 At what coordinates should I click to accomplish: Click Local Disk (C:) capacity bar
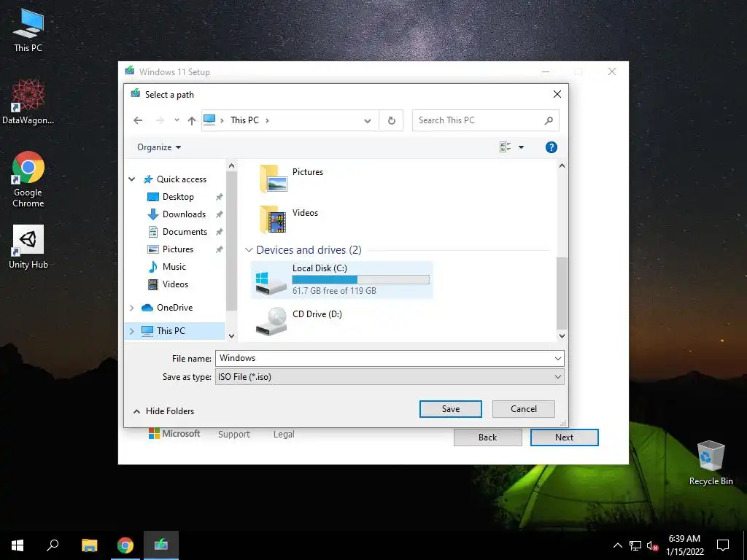click(360, 279)
